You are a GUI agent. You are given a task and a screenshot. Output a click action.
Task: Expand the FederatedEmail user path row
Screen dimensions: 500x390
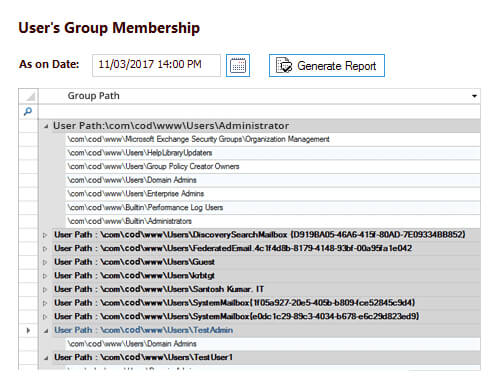click(45, 249)
